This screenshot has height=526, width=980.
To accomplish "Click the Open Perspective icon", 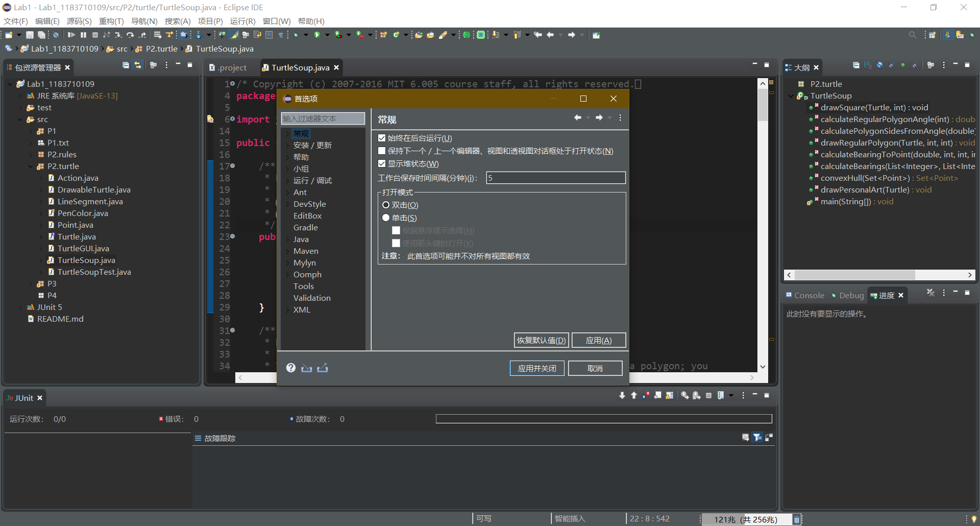I will [933, 35].
